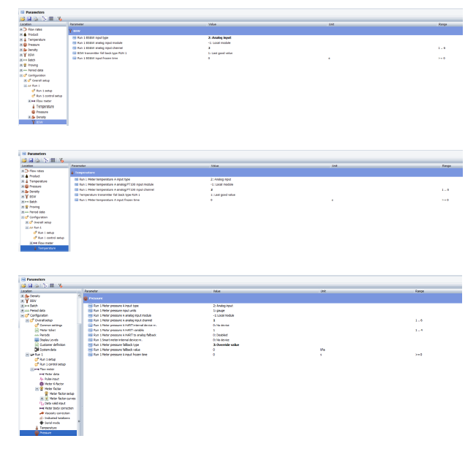The image size is (476, 452).
Task: Open file icon in middle Temperature window toolbar
Action: pos(24,160)
